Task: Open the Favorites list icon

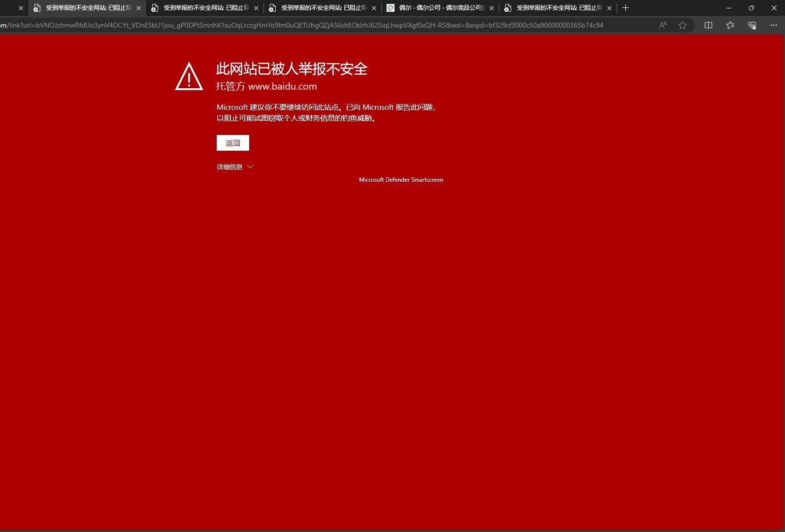Action: pos(730,25)
